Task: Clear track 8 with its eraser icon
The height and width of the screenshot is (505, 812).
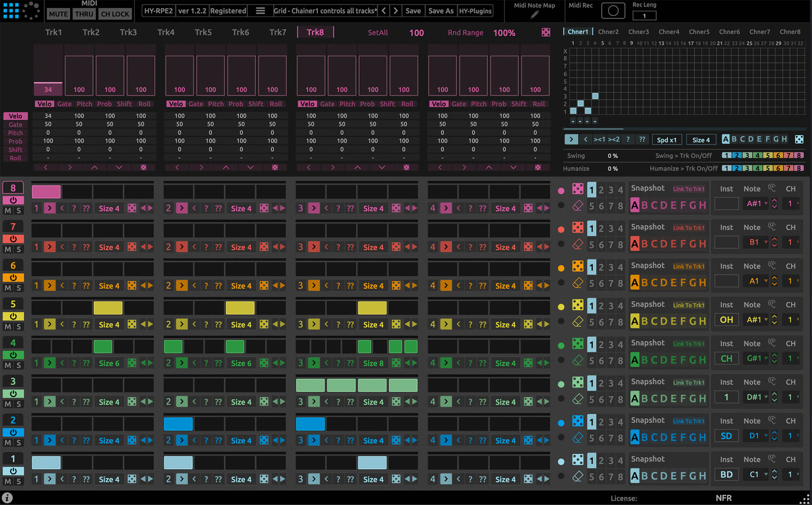Action: coord(578,206)
